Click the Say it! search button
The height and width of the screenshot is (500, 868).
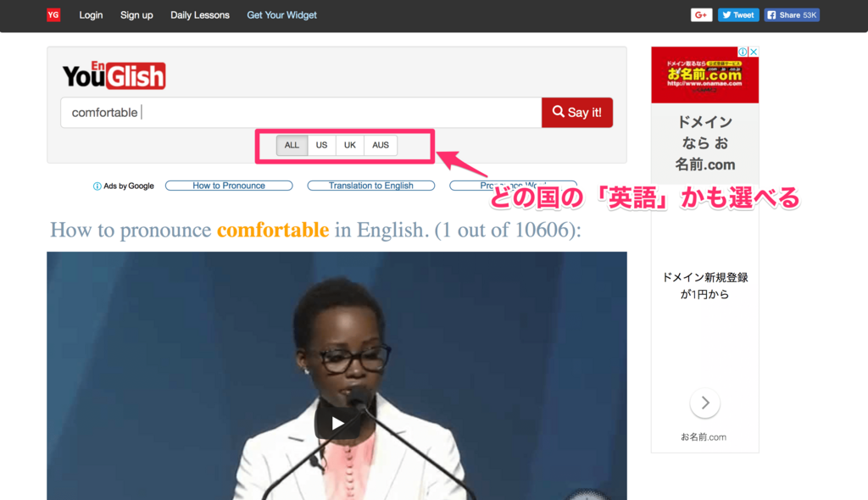tap(576, 113)
